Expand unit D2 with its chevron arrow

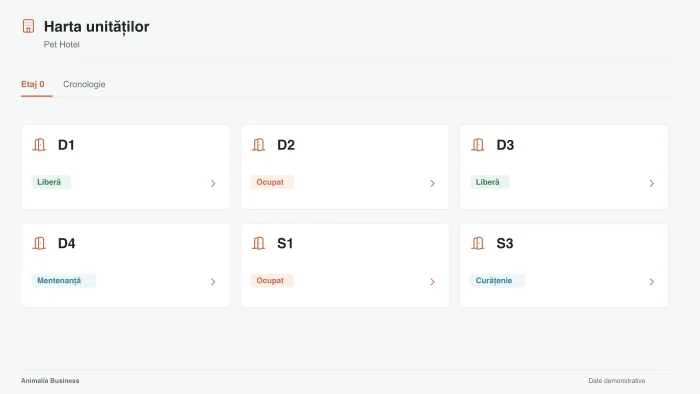[432, 183]
